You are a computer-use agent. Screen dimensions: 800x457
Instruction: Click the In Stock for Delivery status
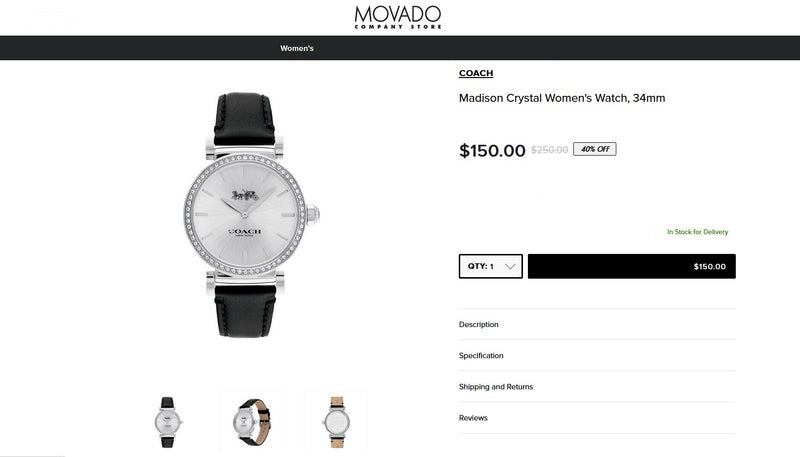tap(697, 232)
